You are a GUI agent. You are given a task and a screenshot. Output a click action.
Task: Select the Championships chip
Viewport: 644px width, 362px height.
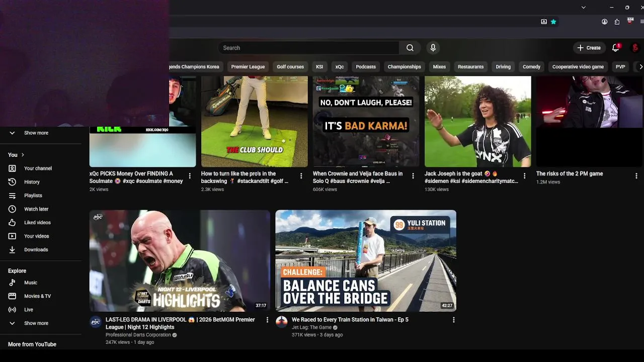pos(405,67)
